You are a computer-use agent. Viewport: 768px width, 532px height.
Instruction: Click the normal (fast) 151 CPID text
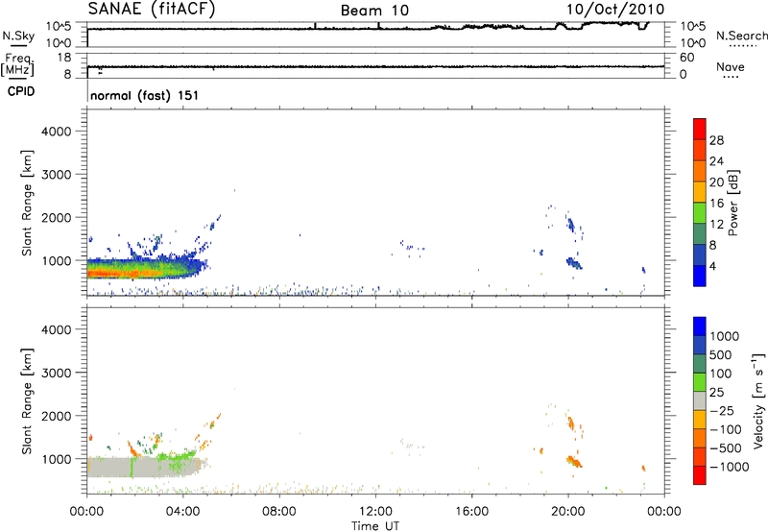pos(145,95)
